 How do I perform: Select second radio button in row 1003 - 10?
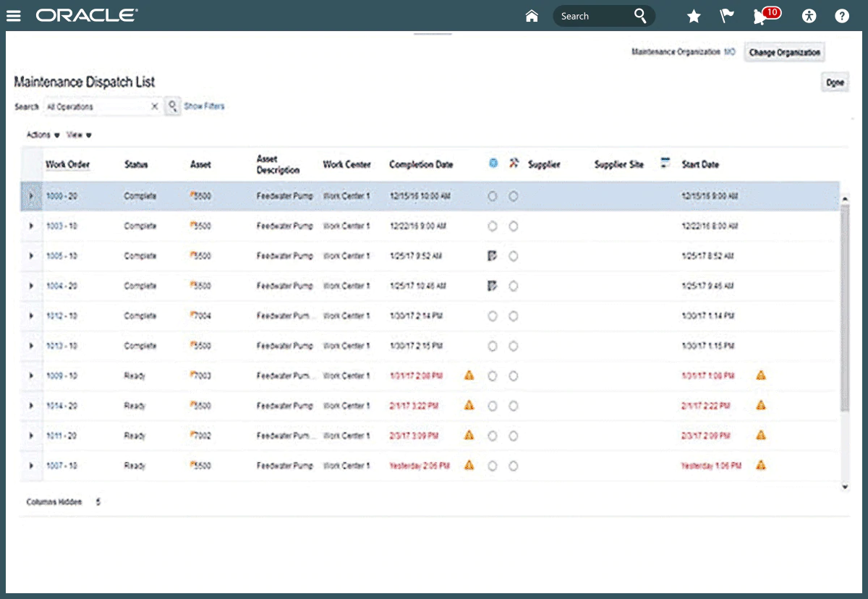click(513, 226)
